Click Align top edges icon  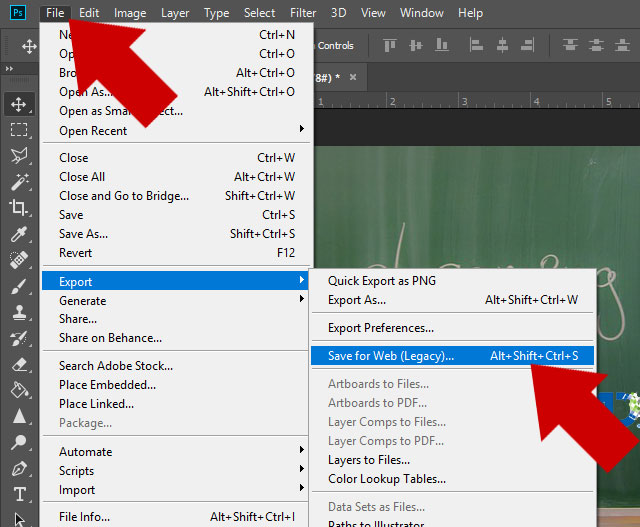[x=390, y=45]
